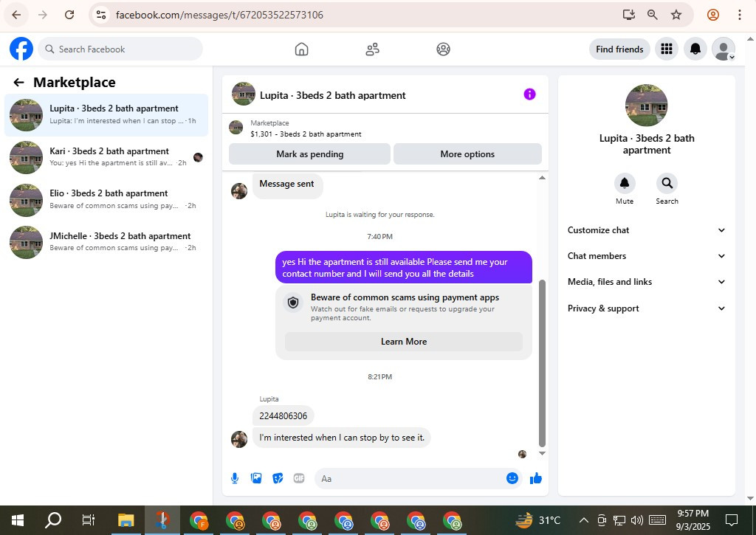756x535 pixels.
Task: Open the account profile avatar menu
Action: point(724,49)
